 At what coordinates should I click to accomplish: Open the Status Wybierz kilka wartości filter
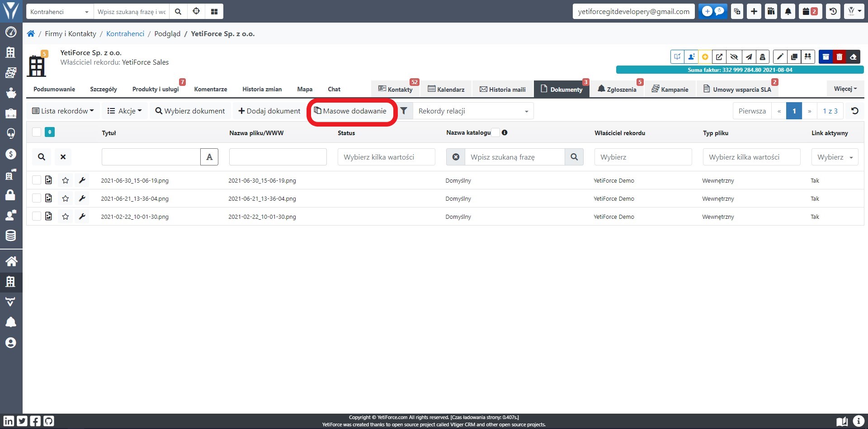[x=387, y=157]
